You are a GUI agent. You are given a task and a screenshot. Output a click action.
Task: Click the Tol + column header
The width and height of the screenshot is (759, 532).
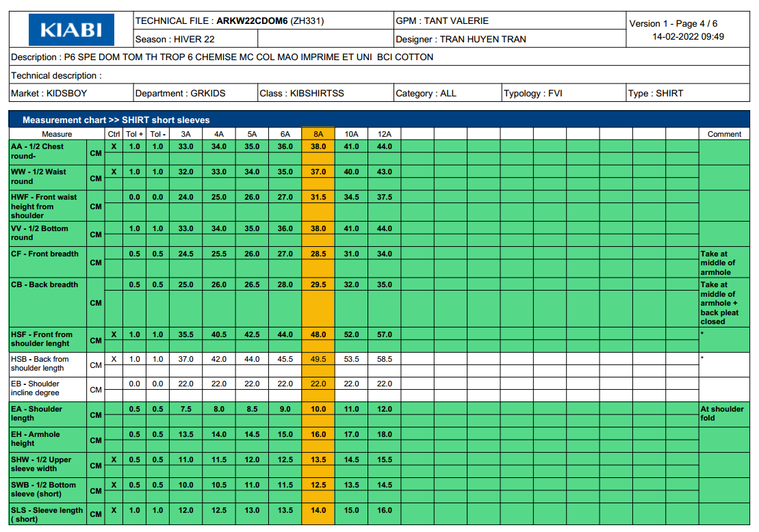coord(134,134)
